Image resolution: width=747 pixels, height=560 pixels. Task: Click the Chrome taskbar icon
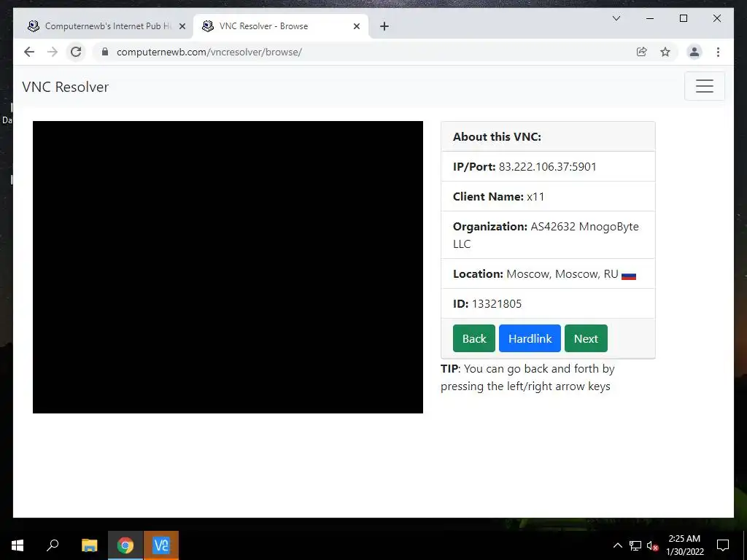click(x=125, y=545)
